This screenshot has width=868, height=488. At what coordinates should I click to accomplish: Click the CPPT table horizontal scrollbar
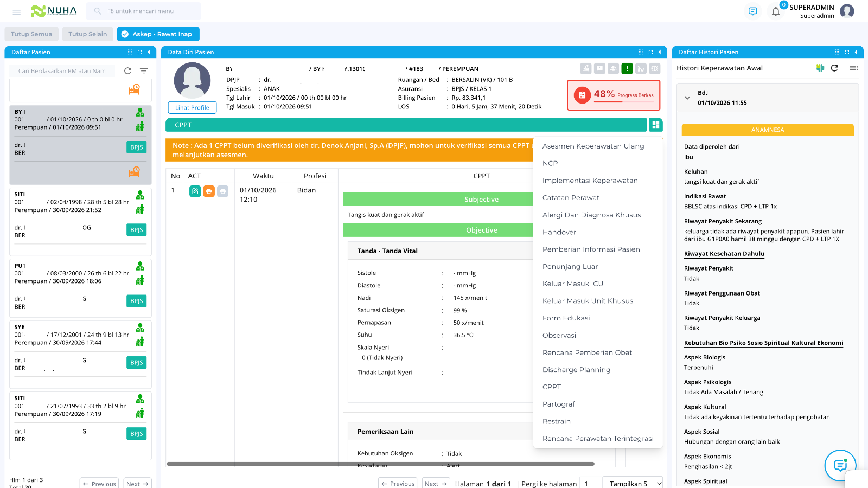coord(380,464)
